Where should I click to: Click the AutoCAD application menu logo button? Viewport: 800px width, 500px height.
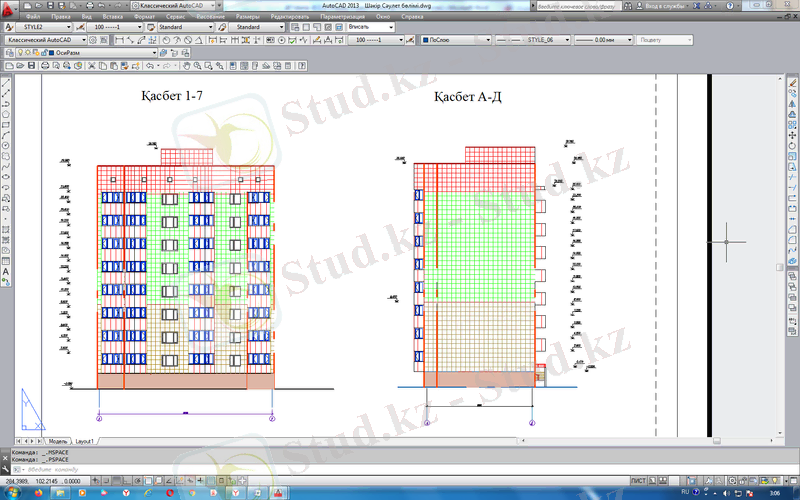click(9, 7)
